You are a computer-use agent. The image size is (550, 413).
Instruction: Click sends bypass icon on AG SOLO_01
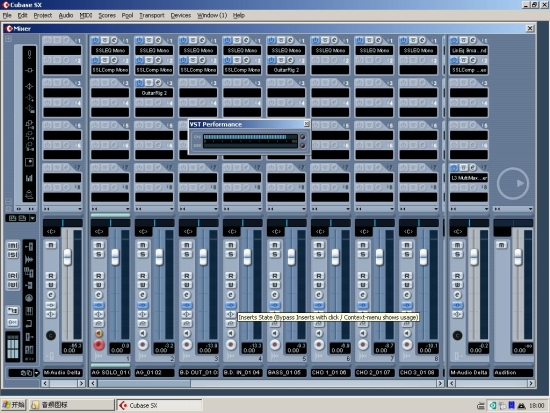point(99,323)
